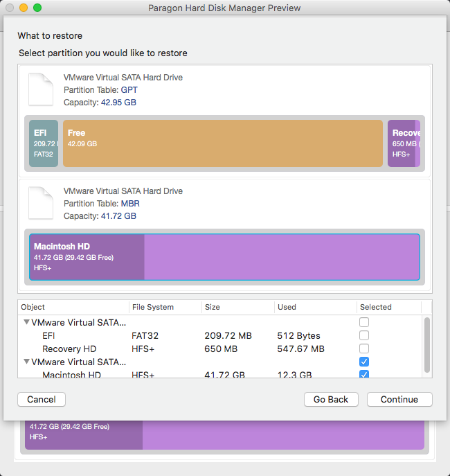Check the first VMware Virtual SATA drive checkbox
450x476 pixels.
pos(364,322)
